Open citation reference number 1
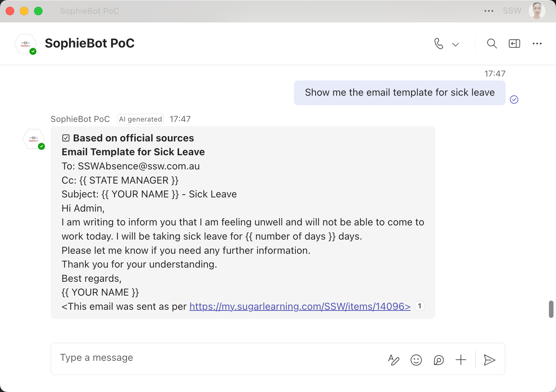The width and height of the screenshot is (556, 392). click(x=419, y=306)
